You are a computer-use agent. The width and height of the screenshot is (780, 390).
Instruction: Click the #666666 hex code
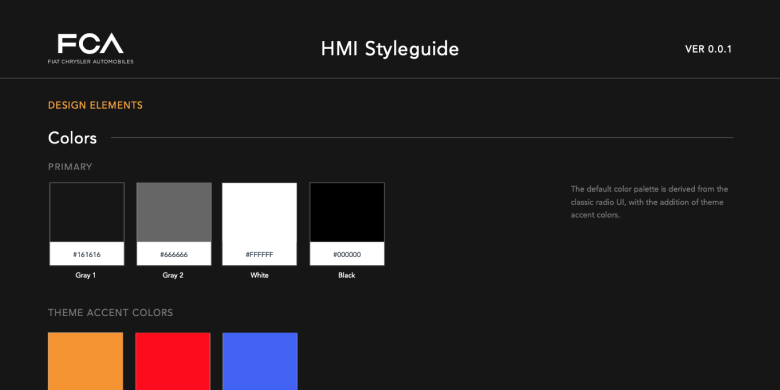pyautogui.click(x=174, y=255)
